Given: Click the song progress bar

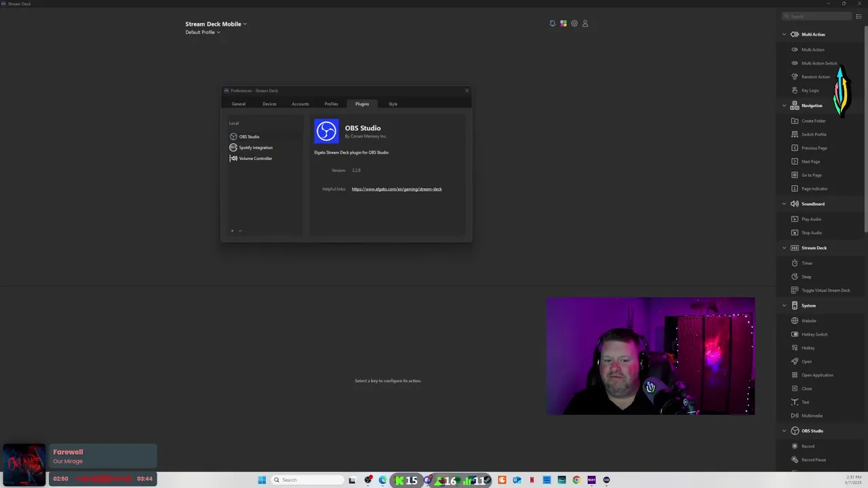Looking at the screenshot, I should pos(104,479).
